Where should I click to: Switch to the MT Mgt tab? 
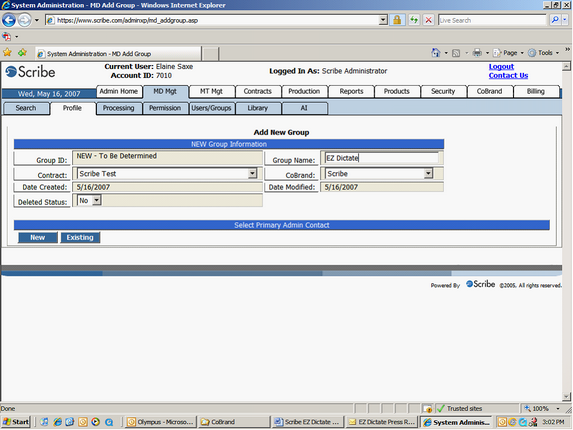click(211, 91)
